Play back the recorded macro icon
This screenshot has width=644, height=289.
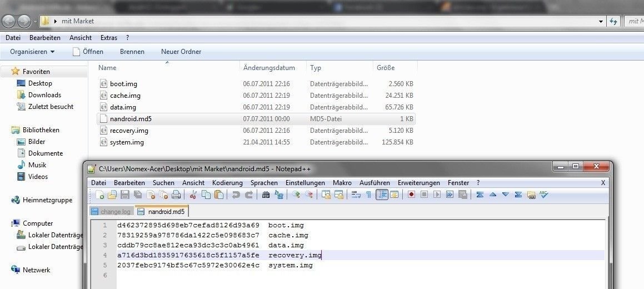(437, 195)
